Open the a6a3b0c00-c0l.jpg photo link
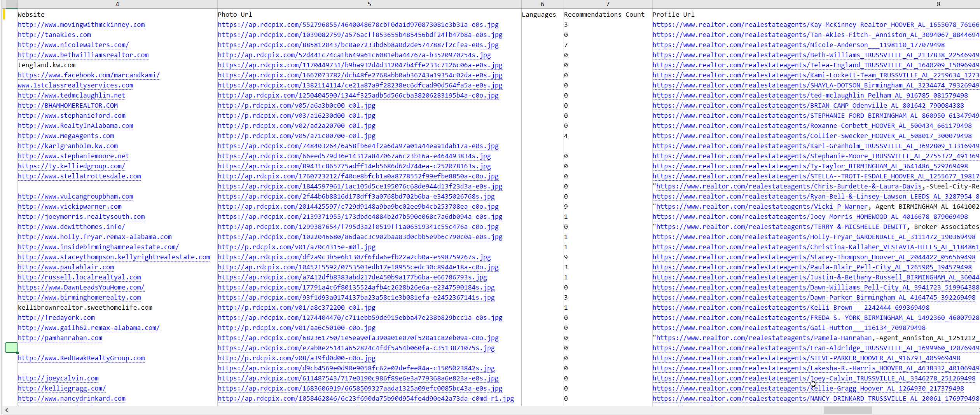 point(297,105)
